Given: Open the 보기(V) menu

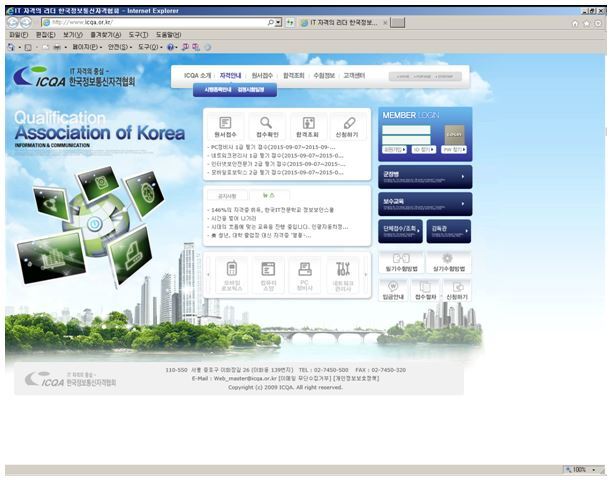Looking at the screenshot, I should [73, 35].
